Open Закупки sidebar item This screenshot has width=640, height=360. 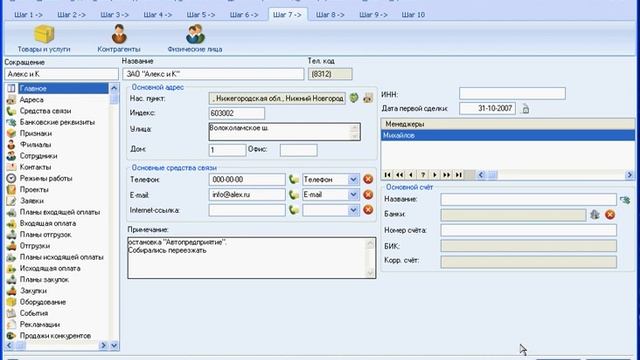click(x=33, y=291)
